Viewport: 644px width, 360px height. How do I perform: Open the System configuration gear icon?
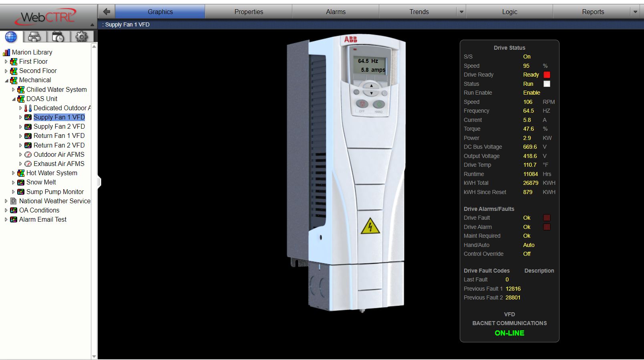[x=82, y=37]
